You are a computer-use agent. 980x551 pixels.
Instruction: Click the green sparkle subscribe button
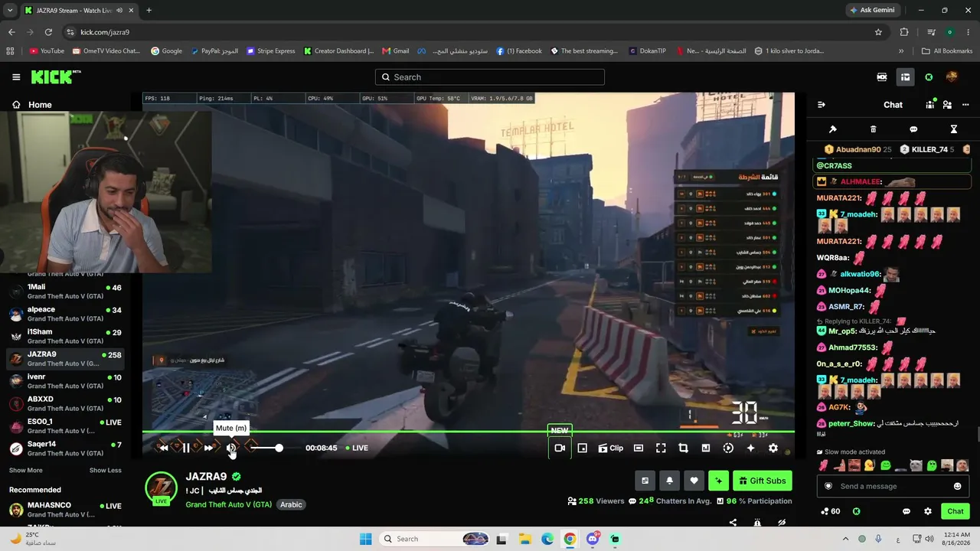coord(718,481)
